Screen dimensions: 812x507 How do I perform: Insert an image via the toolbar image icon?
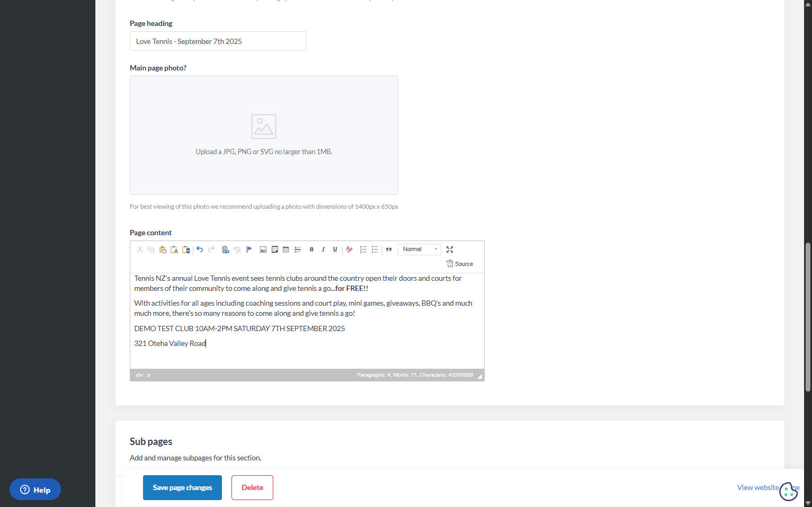(263, 250)
